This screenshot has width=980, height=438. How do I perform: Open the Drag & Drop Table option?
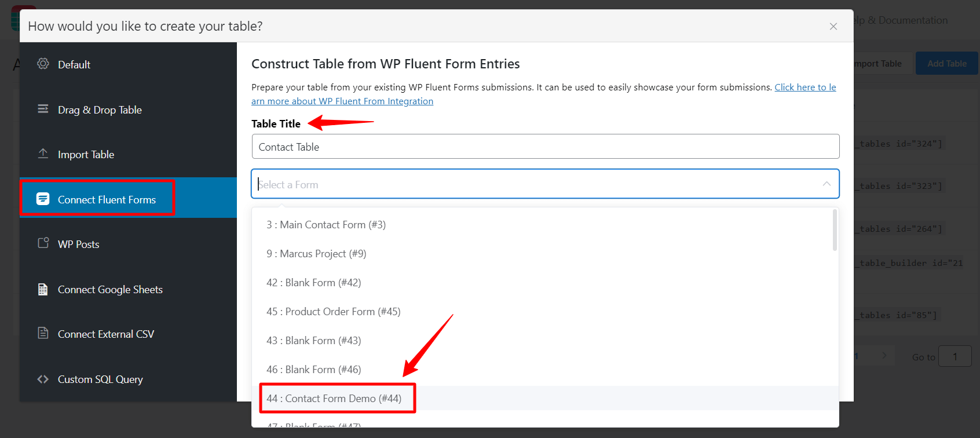click(x=100, y=110)
